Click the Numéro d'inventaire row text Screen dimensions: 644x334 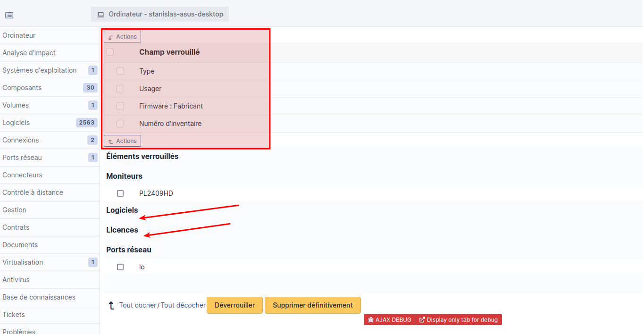tap(170, 124)
